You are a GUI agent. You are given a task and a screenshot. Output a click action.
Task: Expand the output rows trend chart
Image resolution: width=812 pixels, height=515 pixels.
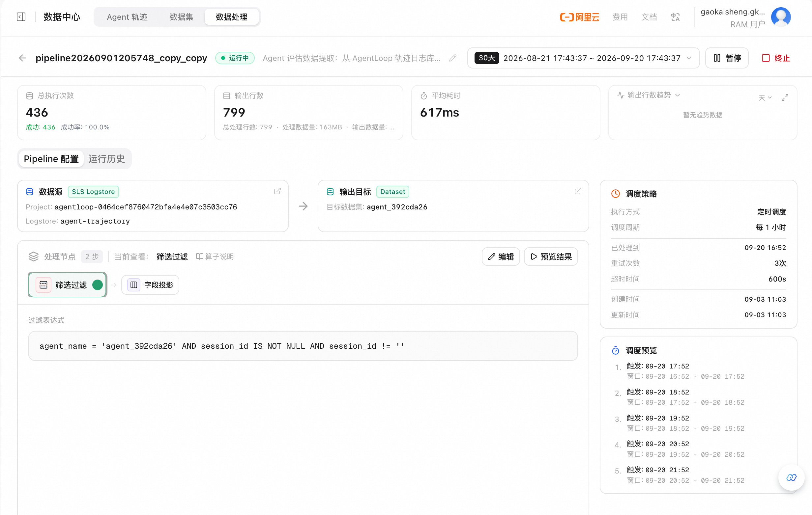click(785, 98)
